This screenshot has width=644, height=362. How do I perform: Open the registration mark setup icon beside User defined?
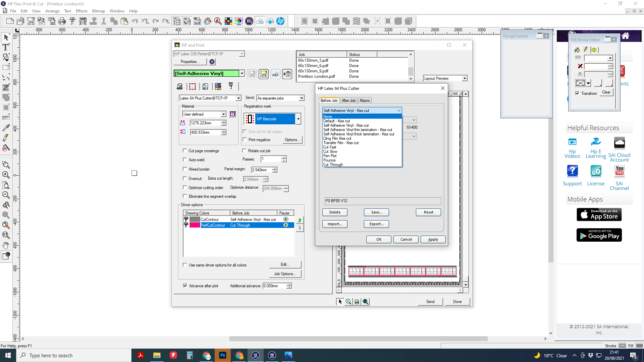click(232, 114)
